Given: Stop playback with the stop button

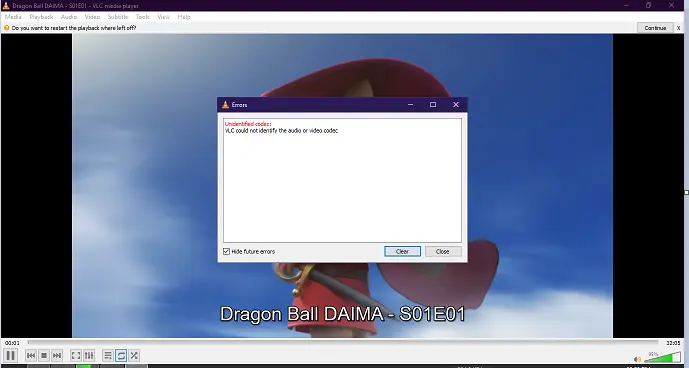Looking at the screenshot, I should click(44, 355).
